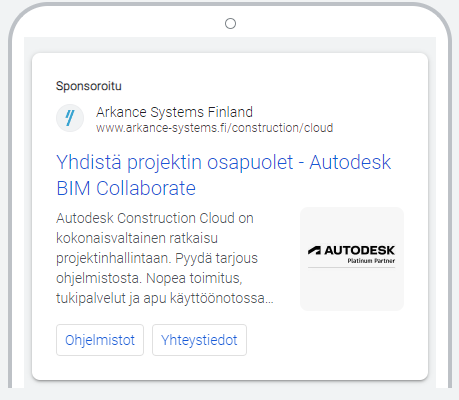
Task: Click 'Autodesk Construction Cloud on' description line
Action: point(155,218)
